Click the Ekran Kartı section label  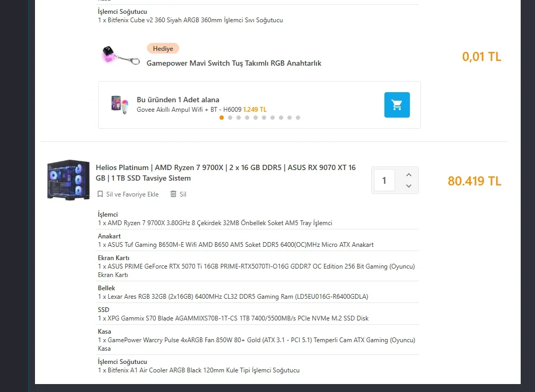tap(113, 258)
